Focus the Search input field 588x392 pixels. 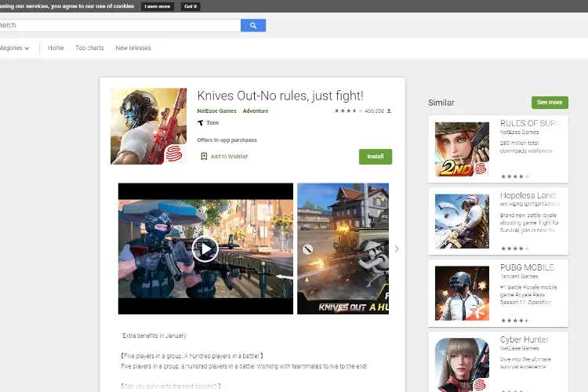pyautogui.click(x=120, y=25)
